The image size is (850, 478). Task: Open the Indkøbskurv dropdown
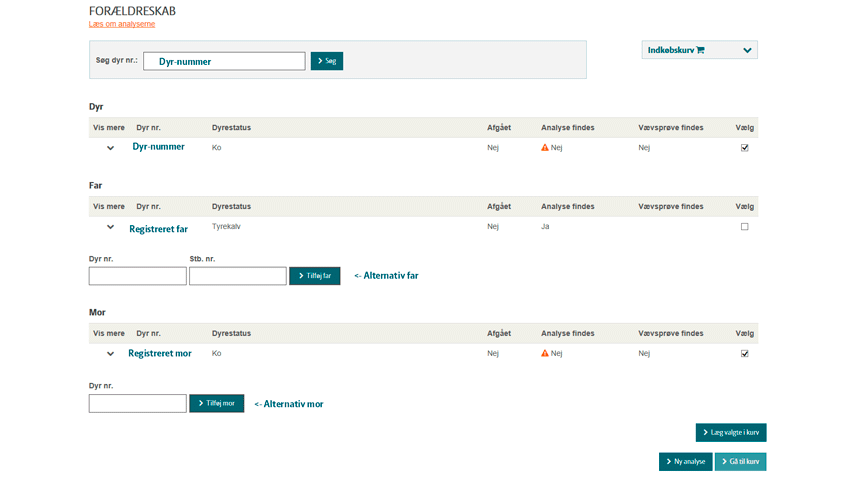click(x=746, y=50)
